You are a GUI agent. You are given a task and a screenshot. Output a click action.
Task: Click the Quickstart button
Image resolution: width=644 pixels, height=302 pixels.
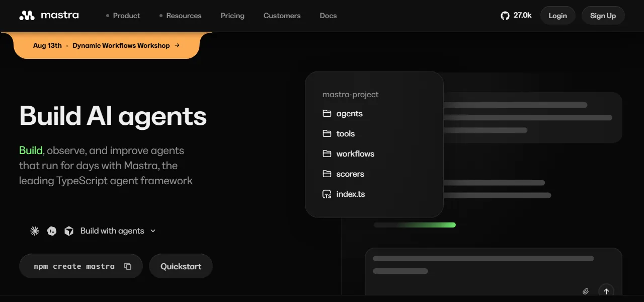(181, 266)
